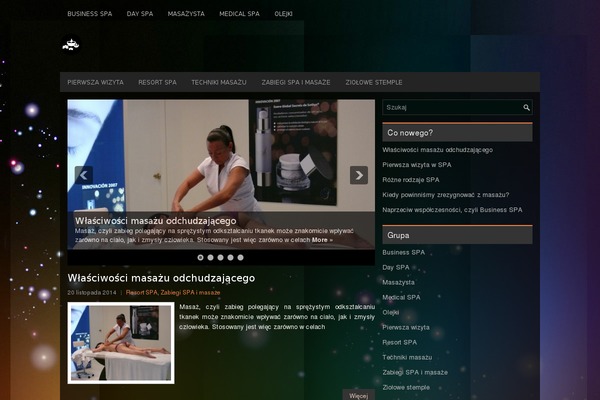This screenshot has width=600, height=400.
Task: Open Różne rodzaje SPA recent post
Action: point(410,179)
